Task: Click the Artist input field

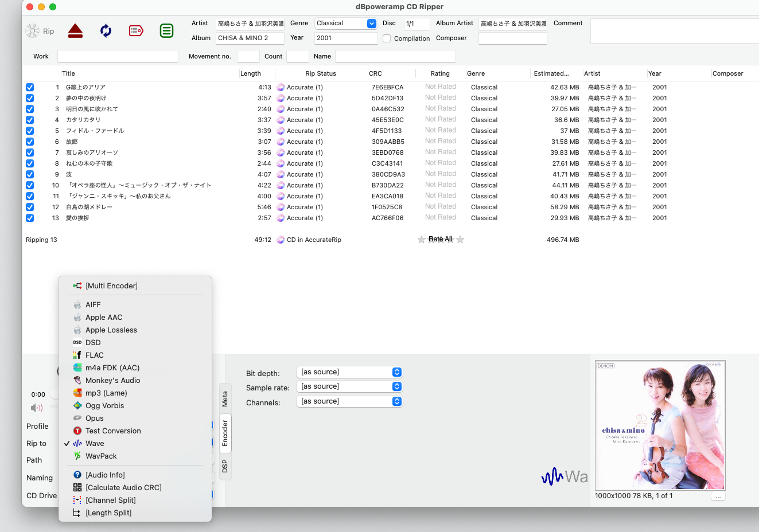Action: (250, 24)
